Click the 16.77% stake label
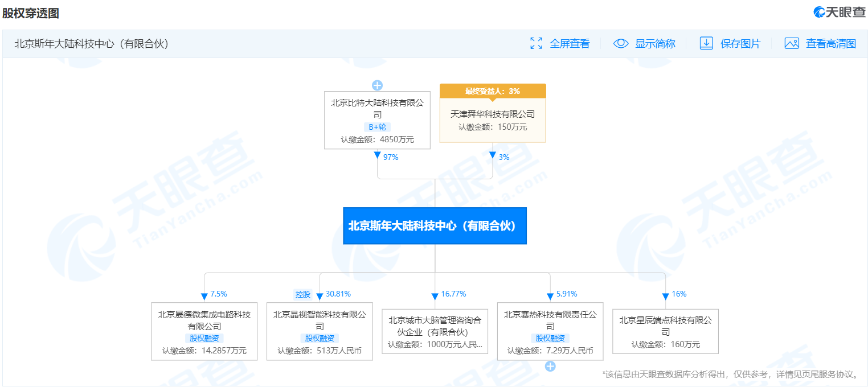 pyautogui.click(x=453, y=294)
